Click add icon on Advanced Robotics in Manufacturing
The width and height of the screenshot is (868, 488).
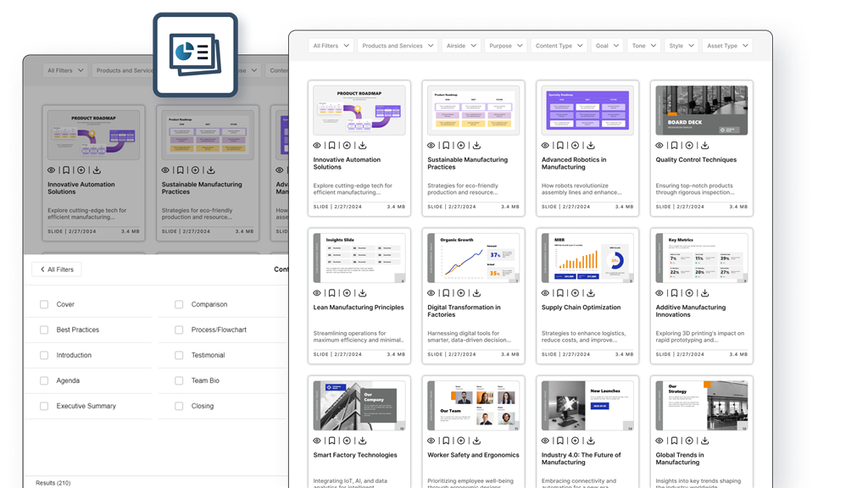[x=575, y=146]
